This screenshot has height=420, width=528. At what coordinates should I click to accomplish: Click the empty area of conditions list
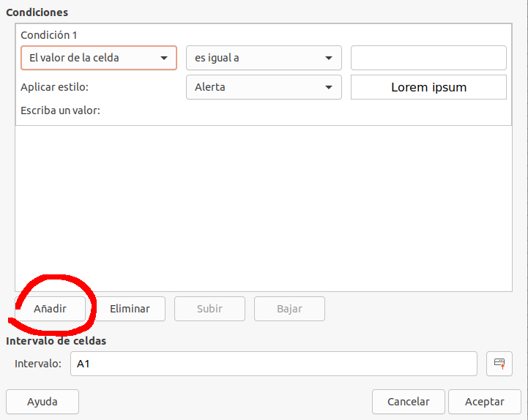264,209
